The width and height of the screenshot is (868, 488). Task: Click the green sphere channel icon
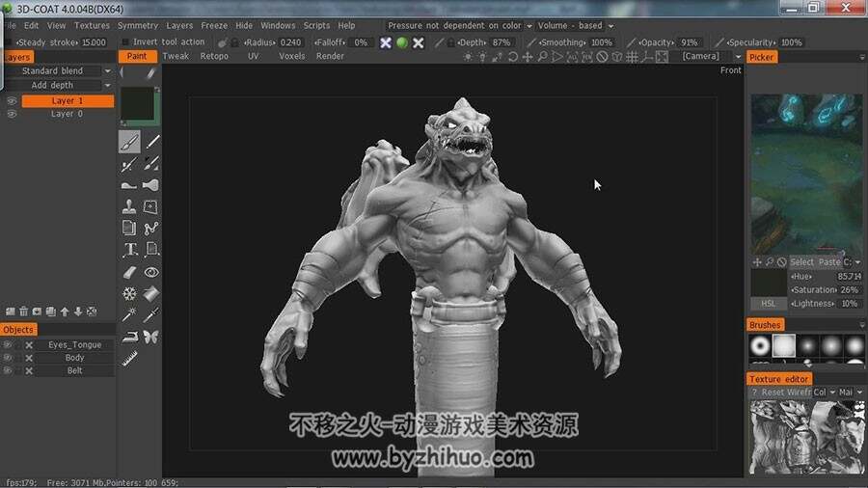[402, 42]
